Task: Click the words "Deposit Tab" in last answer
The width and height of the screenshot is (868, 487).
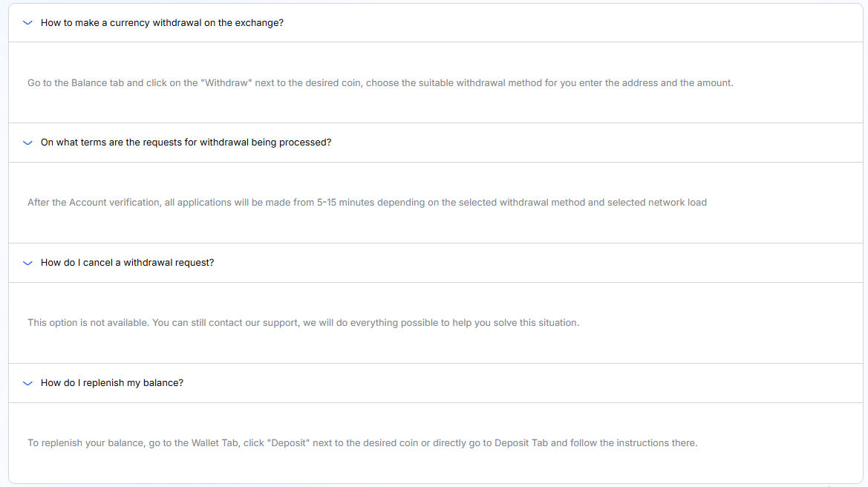Action: tap(521, 443)
